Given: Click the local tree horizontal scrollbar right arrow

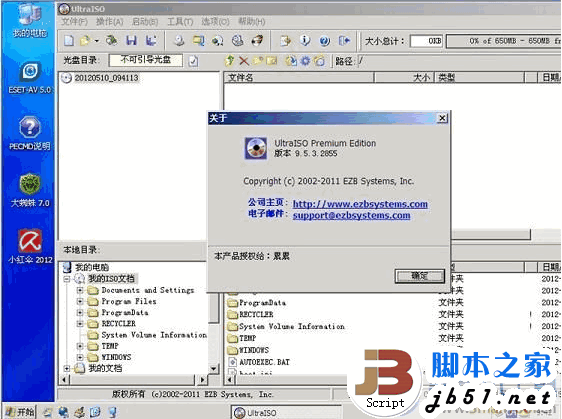Looking at the screenshot, I should 203,379.
